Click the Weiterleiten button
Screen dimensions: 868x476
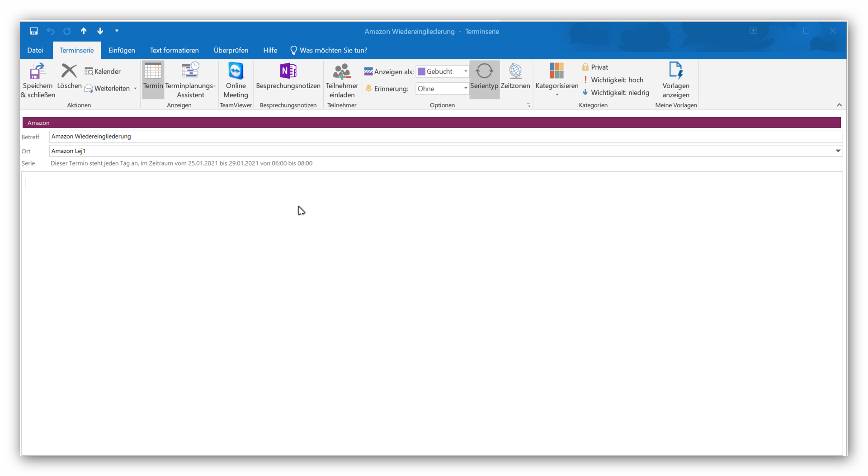[107, 88]
